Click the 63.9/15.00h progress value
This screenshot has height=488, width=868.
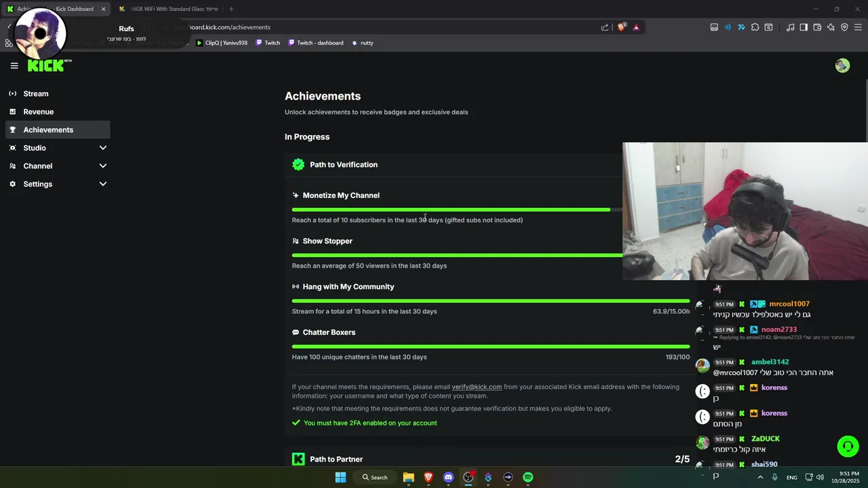pos(671,312)
